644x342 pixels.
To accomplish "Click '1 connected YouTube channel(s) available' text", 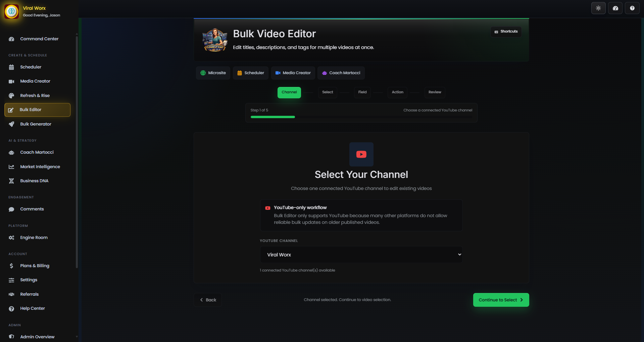I will pos(297,271).
